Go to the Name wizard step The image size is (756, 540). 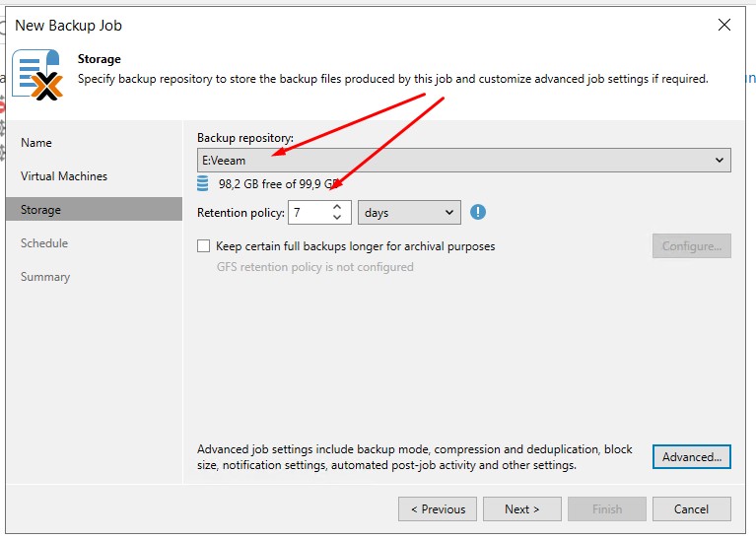point(36,143)
